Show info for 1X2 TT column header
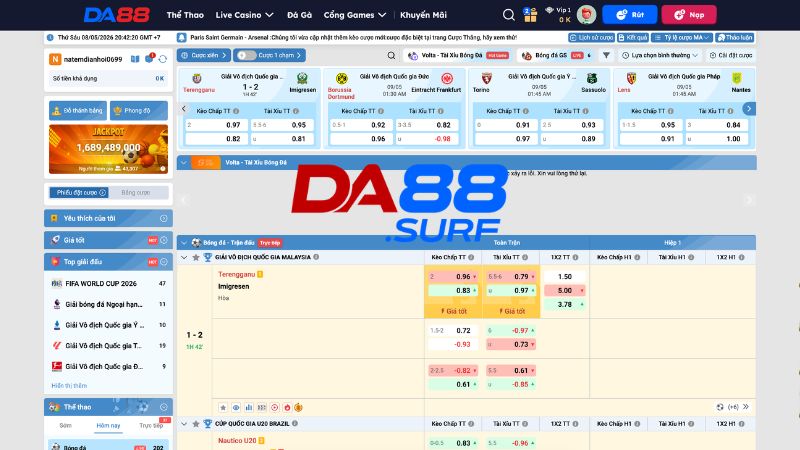Screen dimensions: 800x450 pyautogui.click(x=576, y=257)
